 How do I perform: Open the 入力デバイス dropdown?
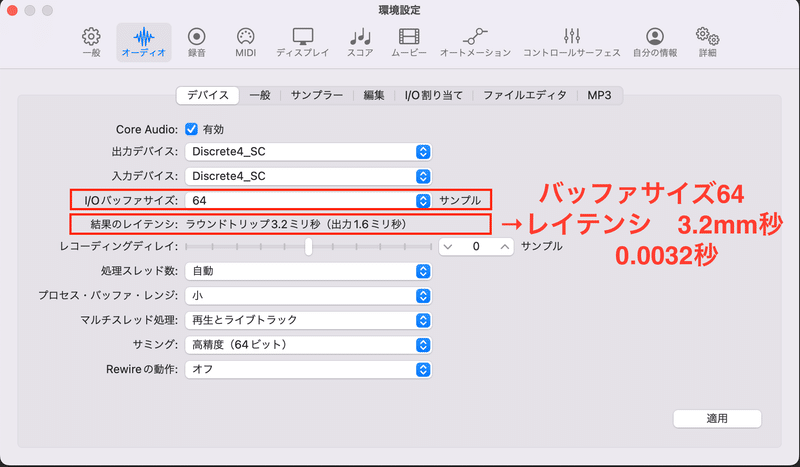(x=308, y=176)
